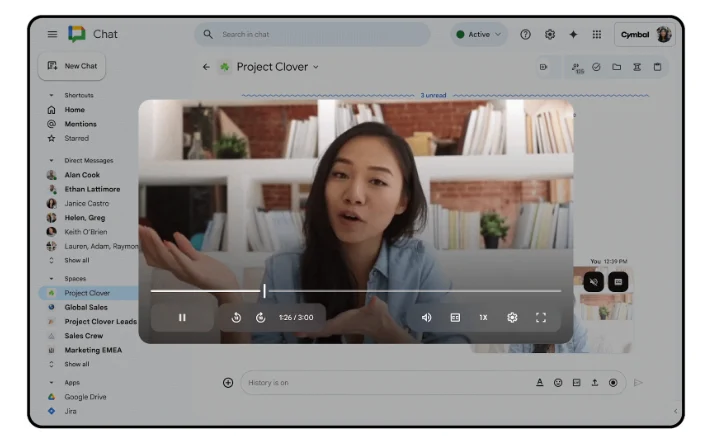The width and height of the screenshot is (702, 439).
Task: Change the 1X playback speed
Action: pyautogui.click(x=483, y=318)
